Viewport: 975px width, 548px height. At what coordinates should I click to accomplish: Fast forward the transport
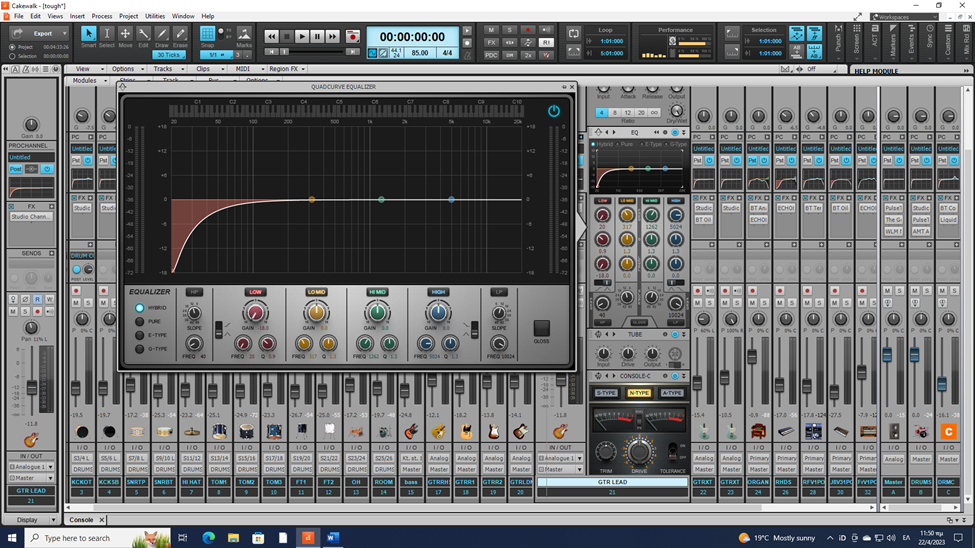click(333, 37)
